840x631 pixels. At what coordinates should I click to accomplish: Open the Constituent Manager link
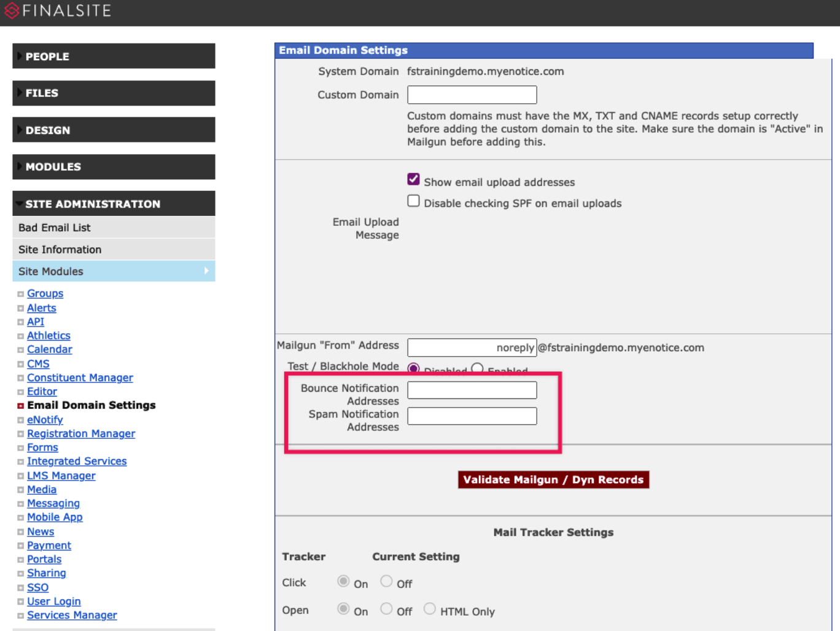(x=80, y=377)
